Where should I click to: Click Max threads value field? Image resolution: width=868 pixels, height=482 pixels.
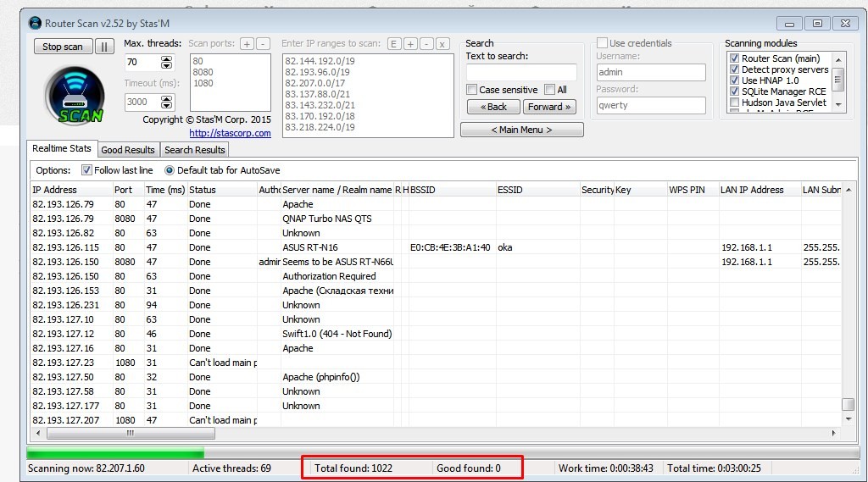click(142, 62)
